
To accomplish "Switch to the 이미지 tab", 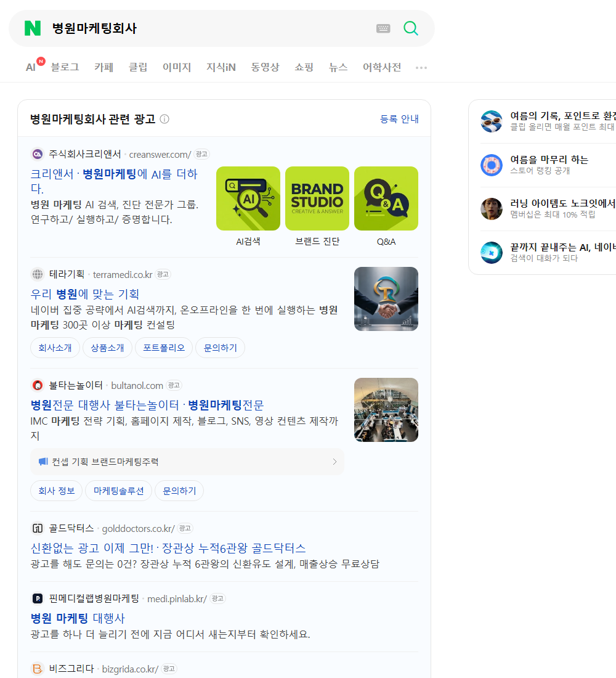I will [177, 67].
